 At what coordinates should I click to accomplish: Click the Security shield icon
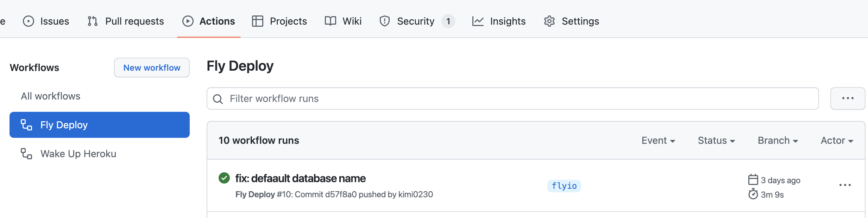(x=384, y=21)
